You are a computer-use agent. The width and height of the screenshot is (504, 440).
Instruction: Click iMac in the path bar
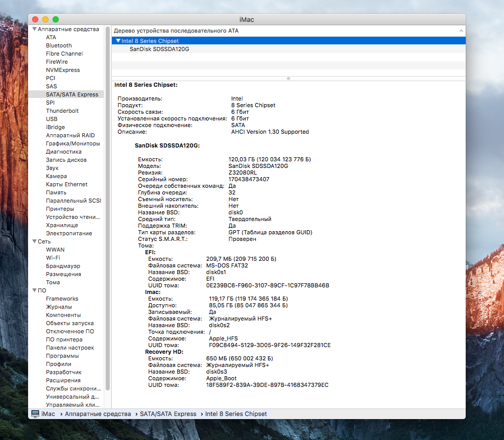(48, 413)
